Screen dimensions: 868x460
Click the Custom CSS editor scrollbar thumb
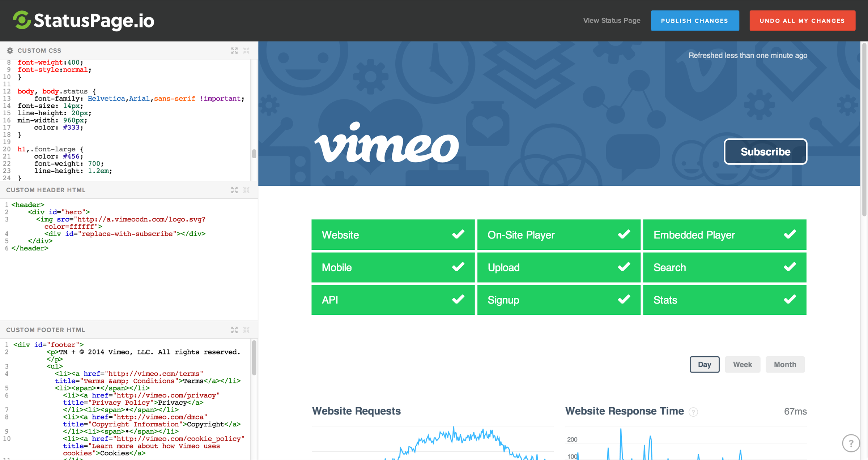pos(254,154)
